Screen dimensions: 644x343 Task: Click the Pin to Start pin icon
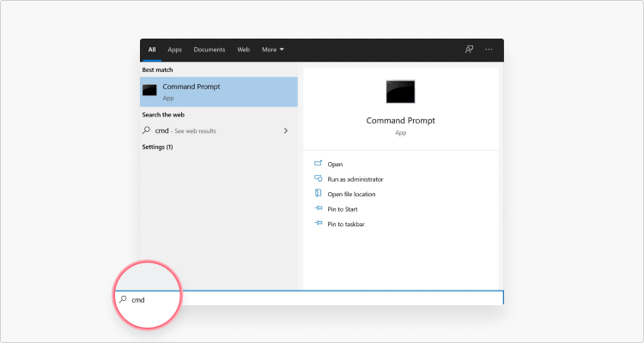tap(319, 208)
